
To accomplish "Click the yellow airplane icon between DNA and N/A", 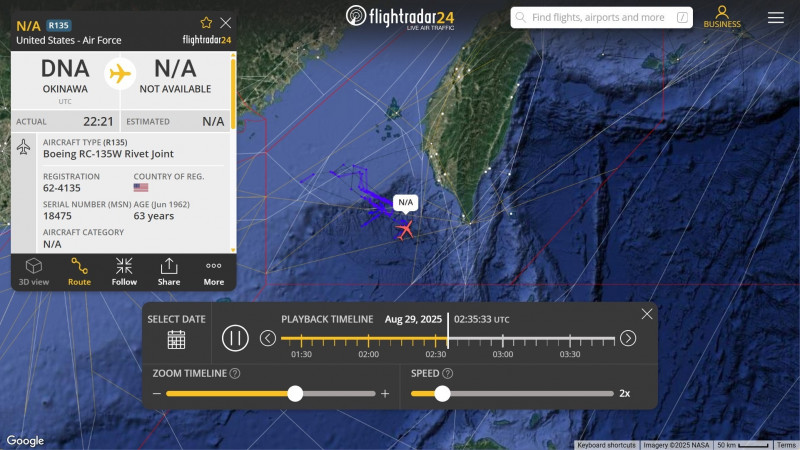I will [x=120, y=73].
